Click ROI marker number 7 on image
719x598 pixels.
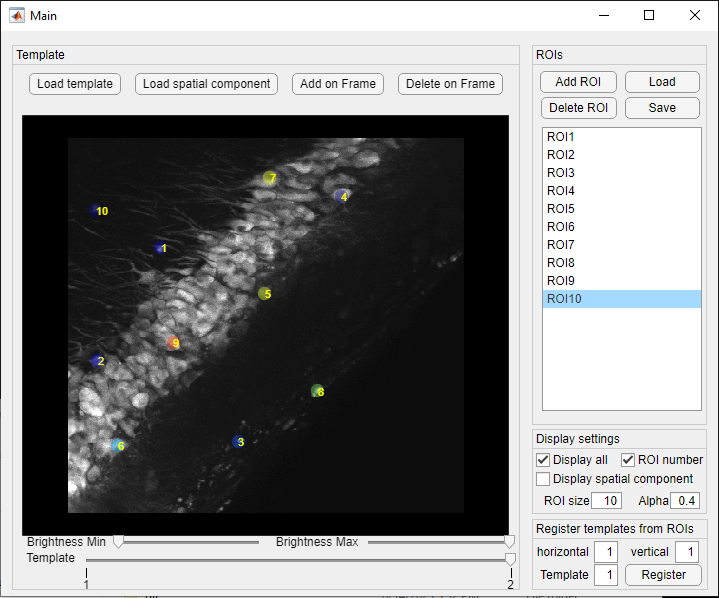[270, 177]
